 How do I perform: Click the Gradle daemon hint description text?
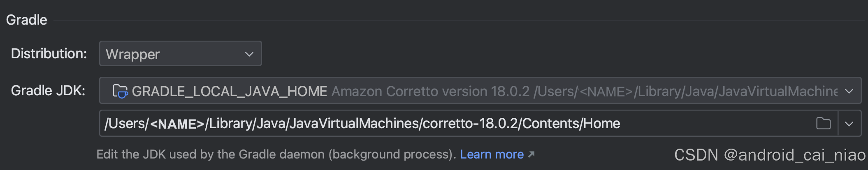[x=276, y=154]
